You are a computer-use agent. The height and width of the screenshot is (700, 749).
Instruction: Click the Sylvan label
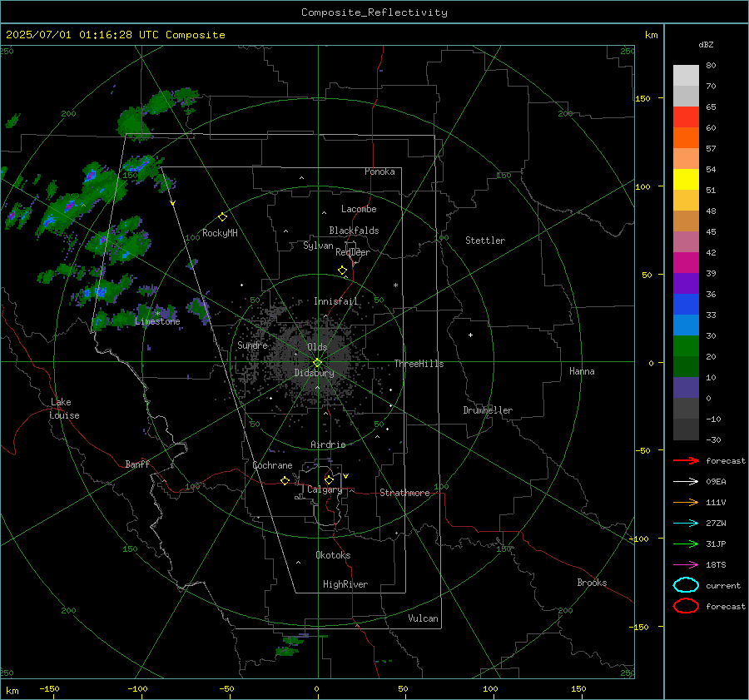[x=318, y=246]
